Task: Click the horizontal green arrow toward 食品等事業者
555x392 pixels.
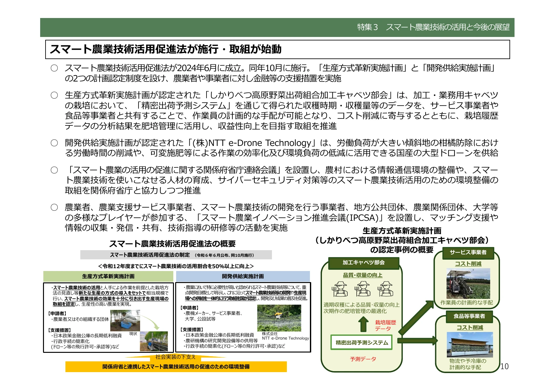Action: point(417,341)
